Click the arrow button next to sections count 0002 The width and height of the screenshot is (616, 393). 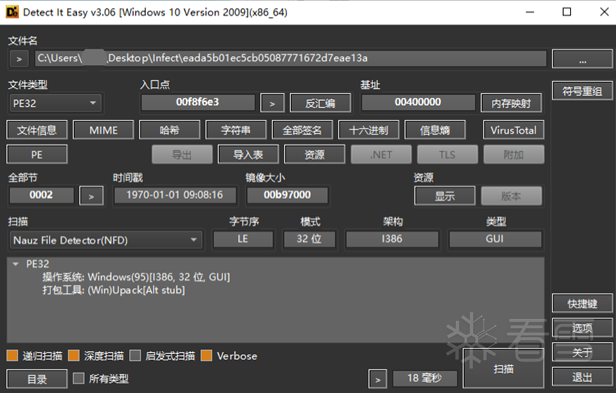(x=91, y=196)
